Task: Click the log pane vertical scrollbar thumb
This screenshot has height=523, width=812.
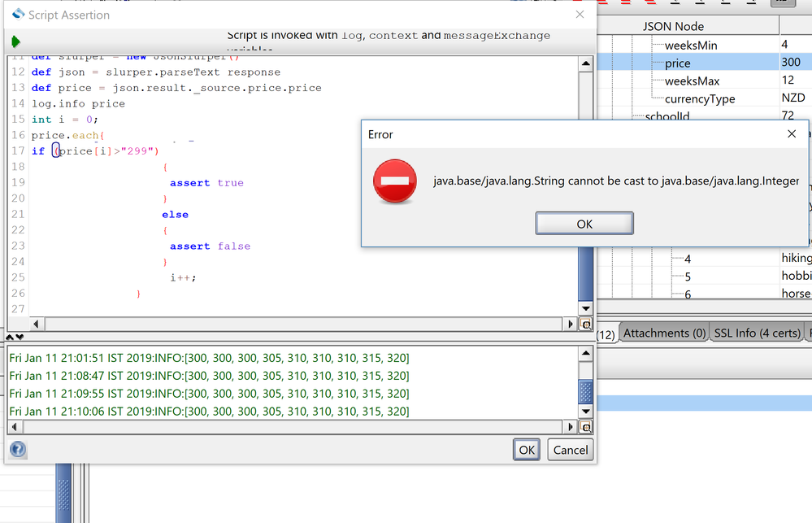Action: pos(584,392)
